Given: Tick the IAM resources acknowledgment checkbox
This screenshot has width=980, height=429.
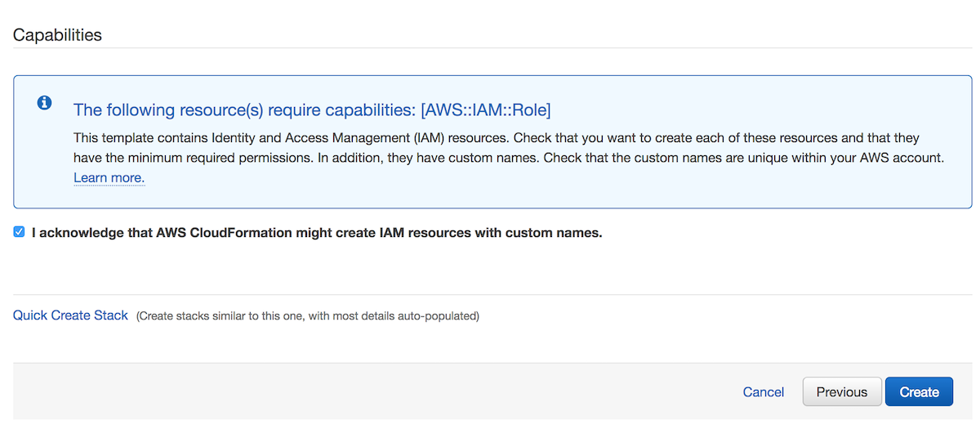Looking at the screenshot, I should tap(19, 232).
